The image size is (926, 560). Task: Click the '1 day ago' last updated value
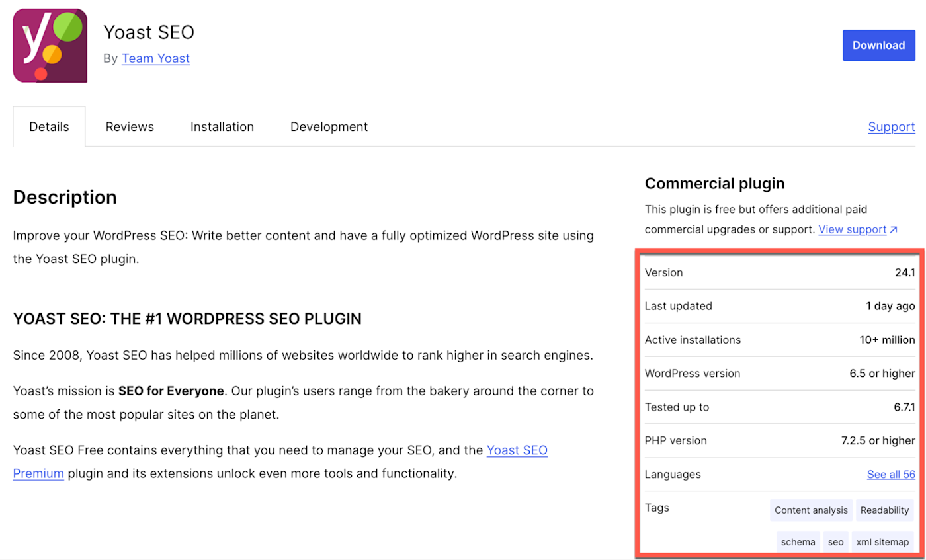891,306
